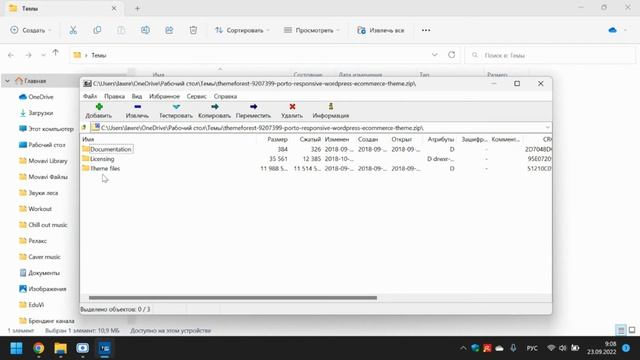The image size is (640, 360).
Task: Collapse the Главная tree node
Action: pos(7,81)
